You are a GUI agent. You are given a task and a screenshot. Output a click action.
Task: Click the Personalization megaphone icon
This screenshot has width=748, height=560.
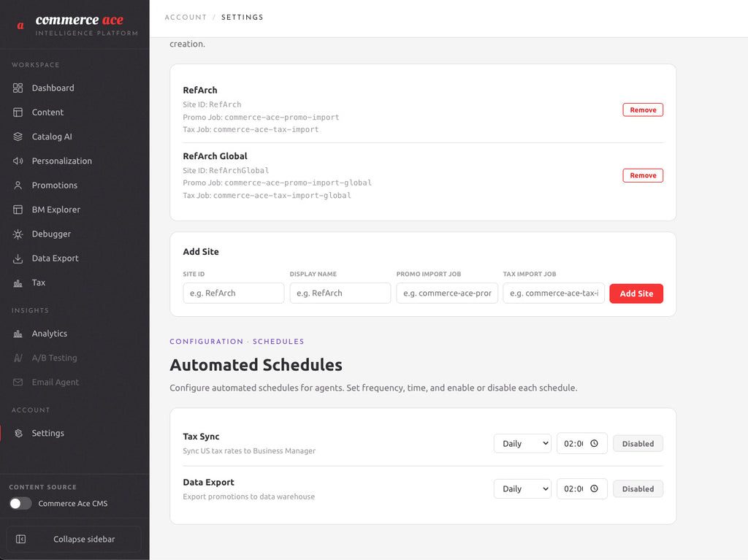click(x=18, y=161)
